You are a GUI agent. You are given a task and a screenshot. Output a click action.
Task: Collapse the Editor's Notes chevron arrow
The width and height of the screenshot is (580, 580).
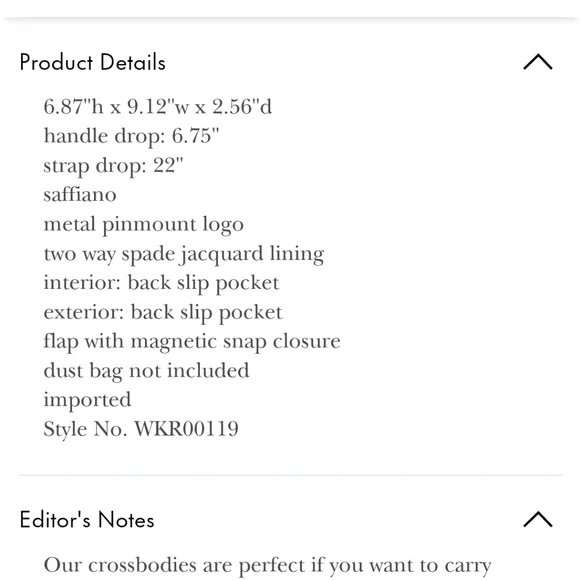pos(538,519)
